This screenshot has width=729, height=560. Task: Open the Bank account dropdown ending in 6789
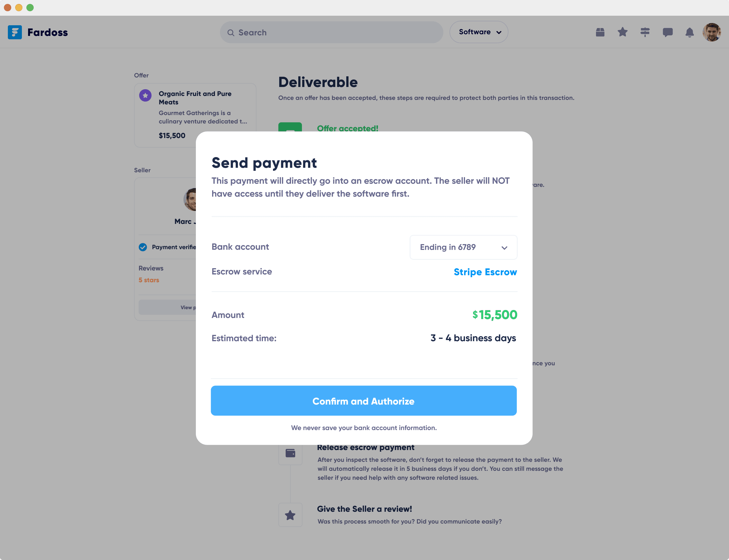463,247
